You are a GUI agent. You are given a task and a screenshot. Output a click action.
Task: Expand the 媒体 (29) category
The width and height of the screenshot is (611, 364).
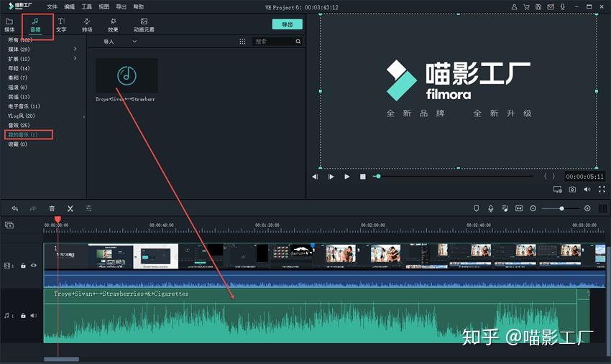coord(75,49)
